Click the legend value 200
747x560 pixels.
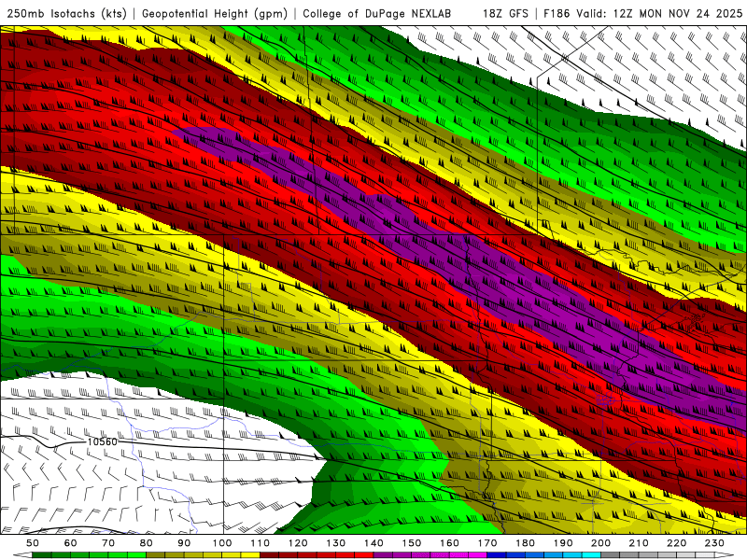click(600, 543)
